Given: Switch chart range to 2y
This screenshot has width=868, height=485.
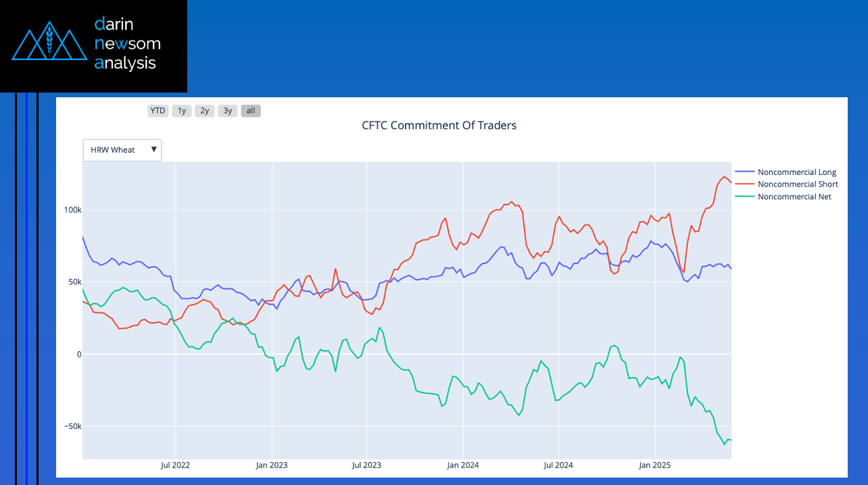Looking at the screenshot, I should pyautogui.click(x=204, y=111).
